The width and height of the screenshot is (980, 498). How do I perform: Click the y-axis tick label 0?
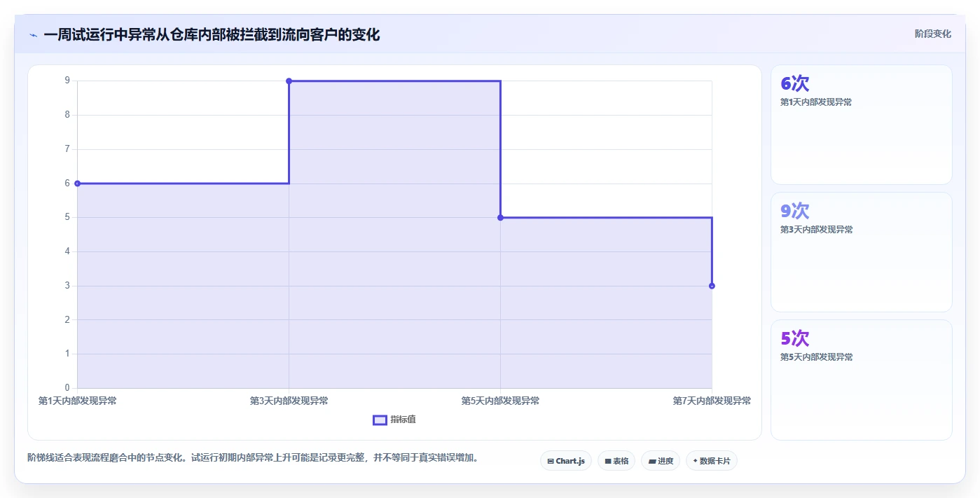[67, 388]
